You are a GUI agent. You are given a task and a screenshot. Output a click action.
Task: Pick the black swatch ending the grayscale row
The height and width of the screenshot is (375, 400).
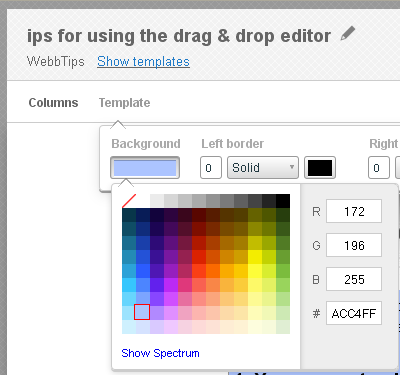(x=283, y=201)
